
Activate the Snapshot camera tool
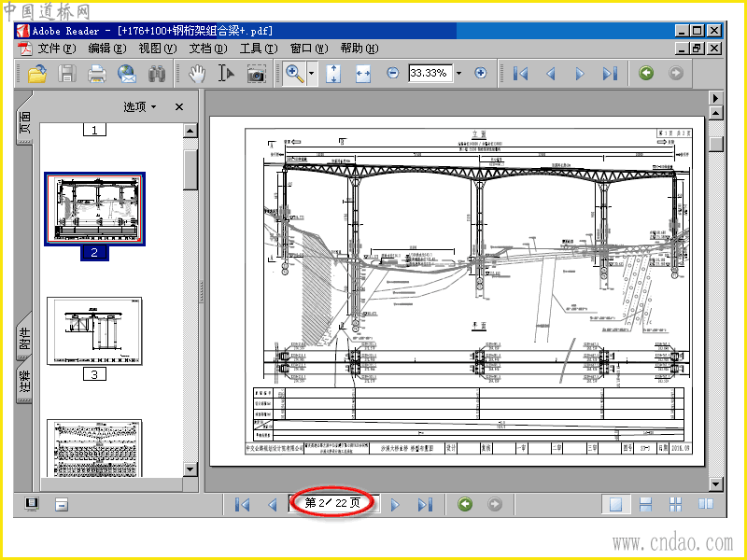click(256, 74)
